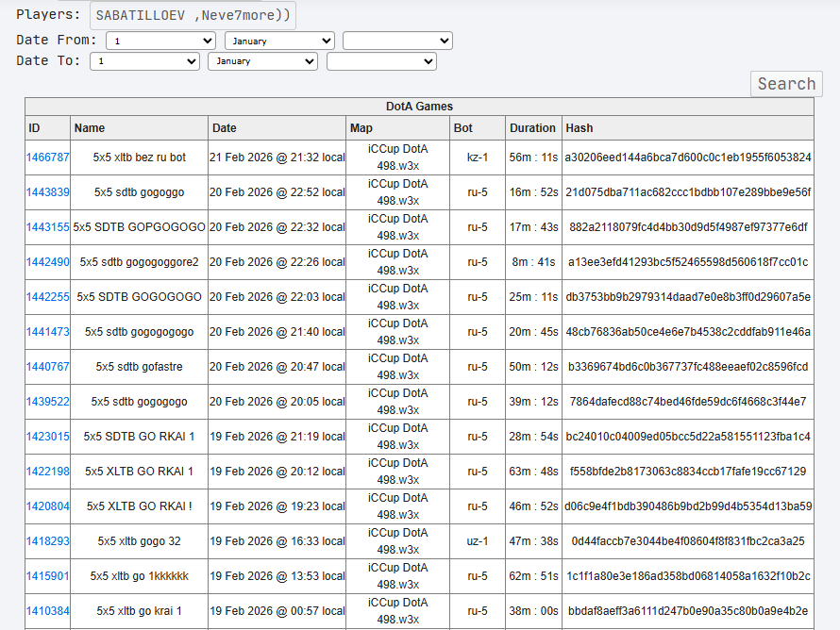The height and width of the screenshot is (630, 840).
Task: Click bot cell 'kz-1'
Action: coord(478,157)
